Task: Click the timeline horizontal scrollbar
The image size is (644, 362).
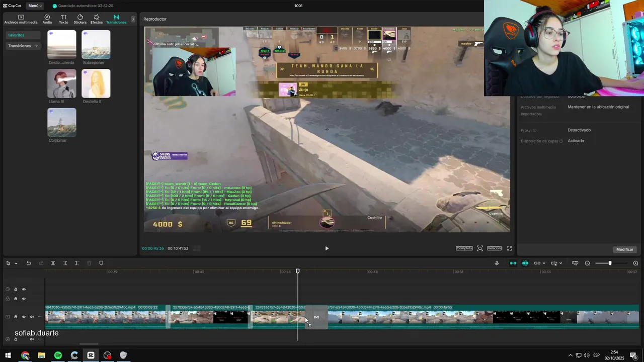Action: tap(89, 344)
